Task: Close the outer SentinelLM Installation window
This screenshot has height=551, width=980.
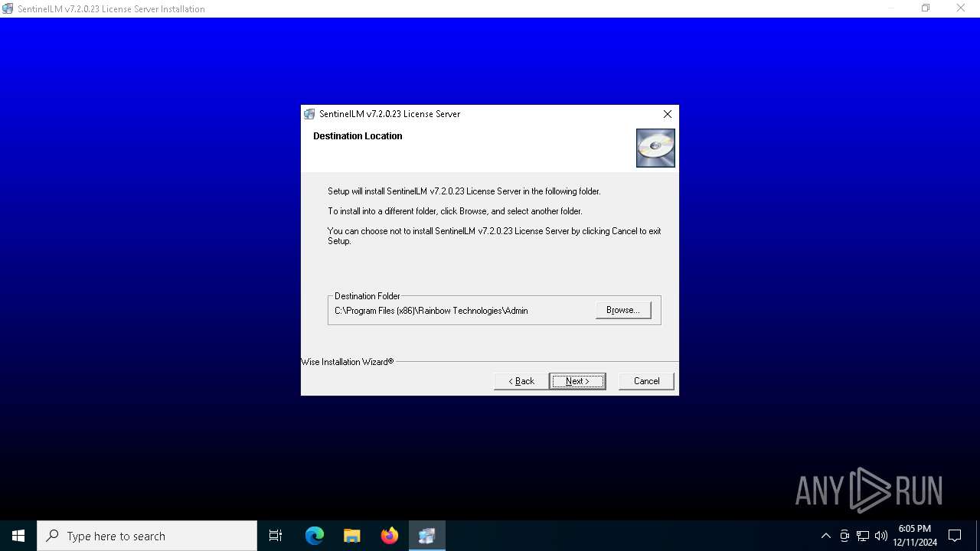Action: pyautogui.click(x=961, y=8)
